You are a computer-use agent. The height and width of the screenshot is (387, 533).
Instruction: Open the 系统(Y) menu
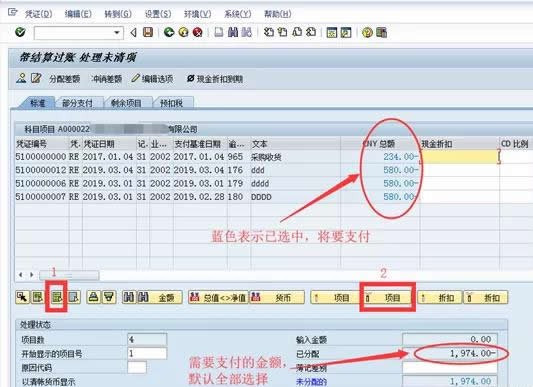238,14
